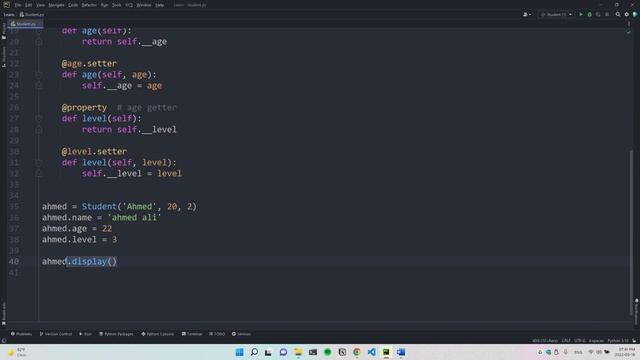
Task: Click the Python interpreter status entry
Action: (x=618, y=340)
